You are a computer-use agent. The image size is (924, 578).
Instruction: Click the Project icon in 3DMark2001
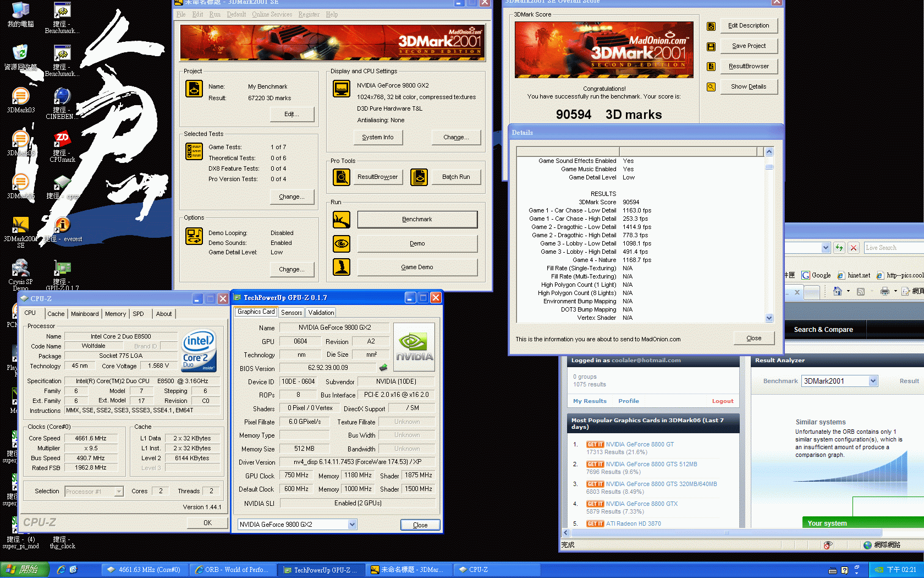tap(194, 89)
